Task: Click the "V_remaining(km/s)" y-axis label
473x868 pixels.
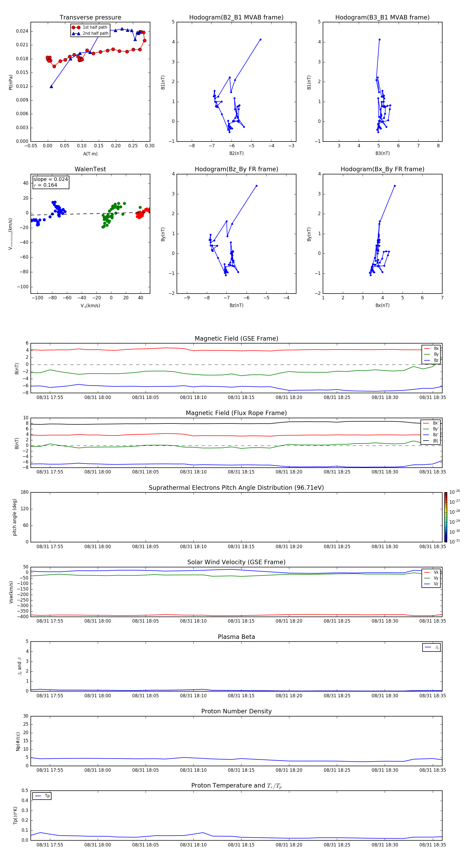Action: tap(11, 234)
